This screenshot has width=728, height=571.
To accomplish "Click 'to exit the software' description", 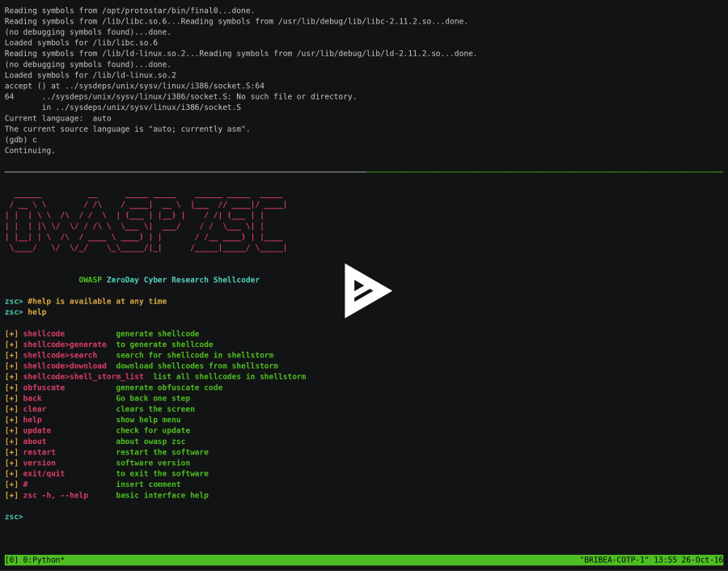I will (x=162, y=473).
